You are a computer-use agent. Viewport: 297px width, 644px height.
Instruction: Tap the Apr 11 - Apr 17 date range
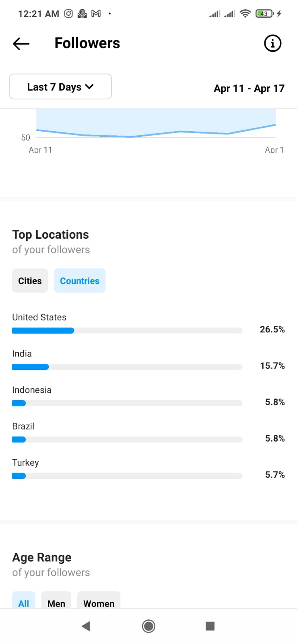click(x=249, y=89)
